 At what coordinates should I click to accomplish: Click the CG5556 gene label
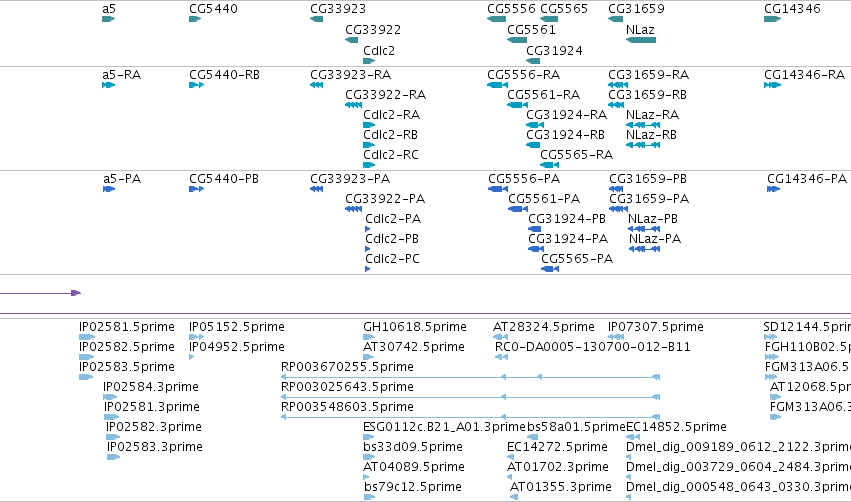click(511, 9)
